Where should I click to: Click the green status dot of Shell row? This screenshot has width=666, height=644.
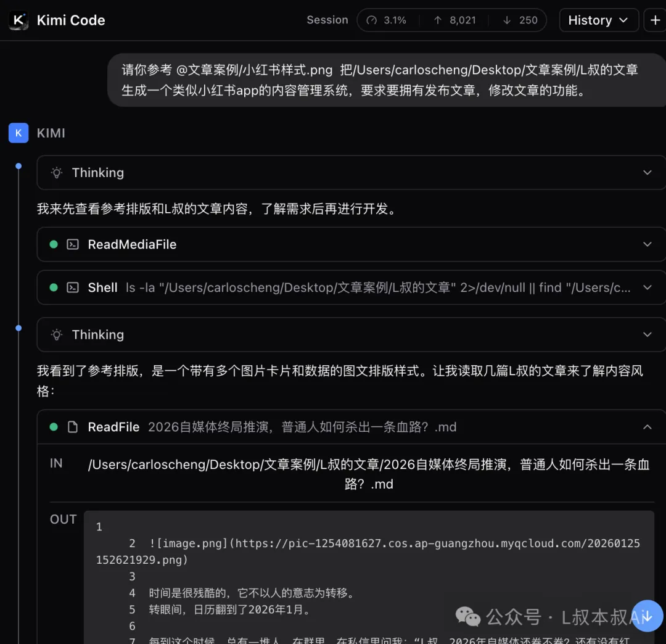[x=54, y=287]
